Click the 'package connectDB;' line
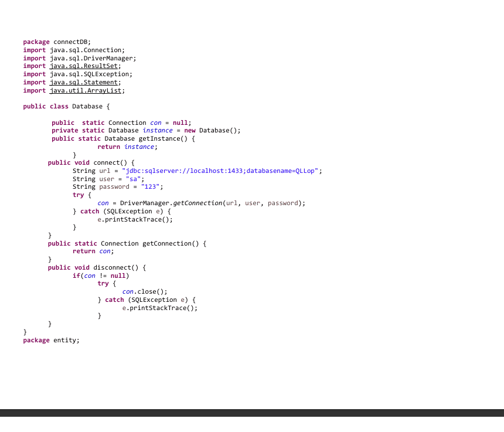 tap(57, 42)
